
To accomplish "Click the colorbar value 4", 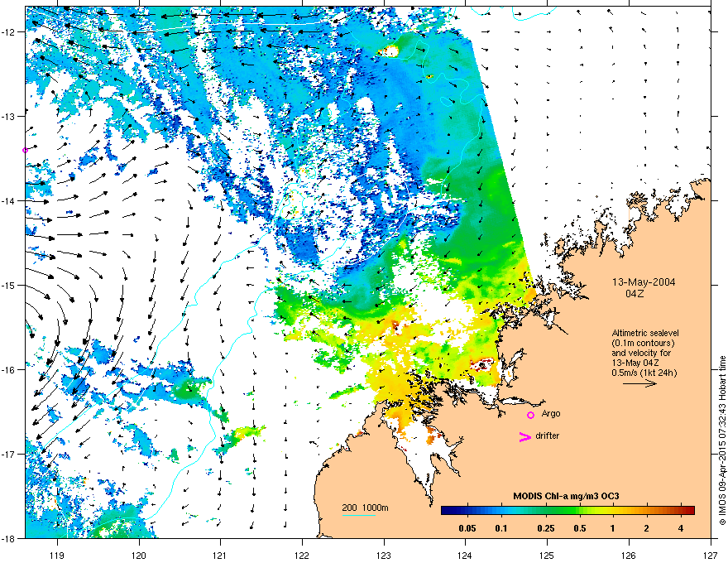I will (681, 528).
